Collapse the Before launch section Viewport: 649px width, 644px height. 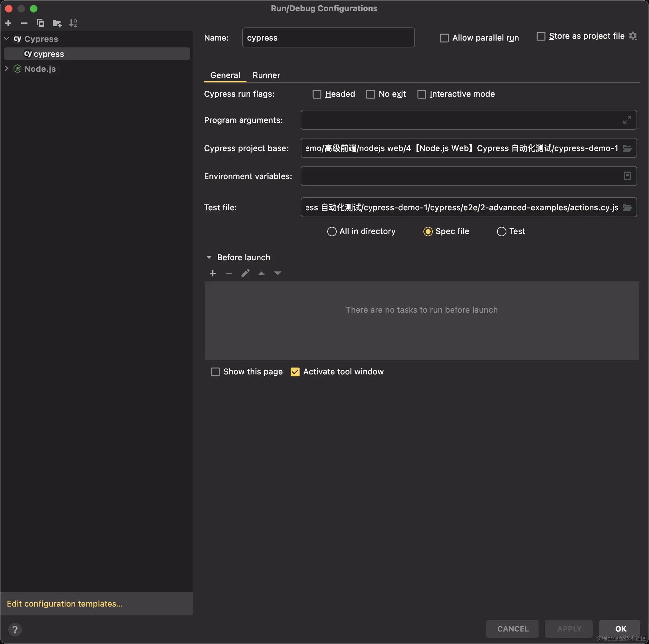coord(209,257)
